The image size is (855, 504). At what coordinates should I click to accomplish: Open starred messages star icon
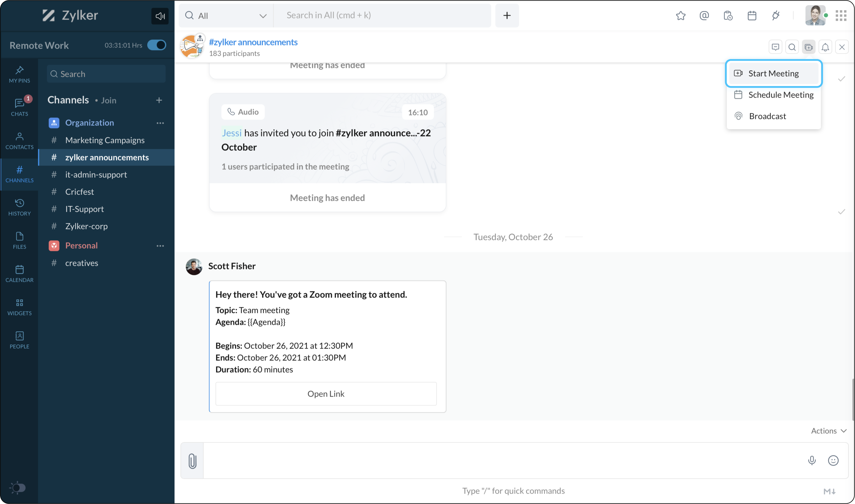click(x=680, y=16)
